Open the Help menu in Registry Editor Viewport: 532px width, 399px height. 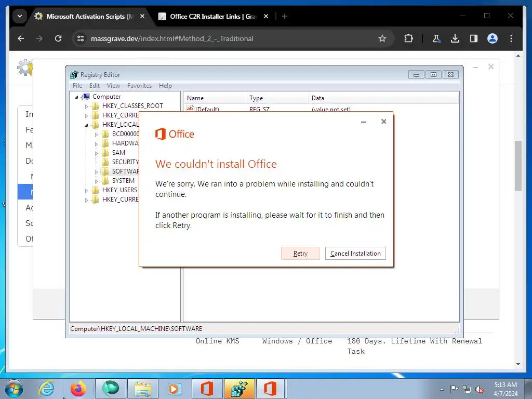pyautogui.click(x=165, y=86)
